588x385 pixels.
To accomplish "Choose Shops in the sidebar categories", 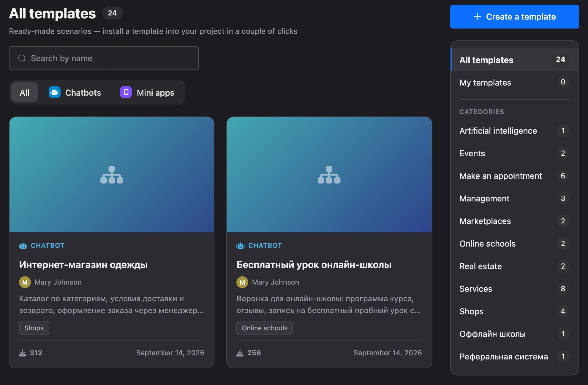I will pos(514,311).
